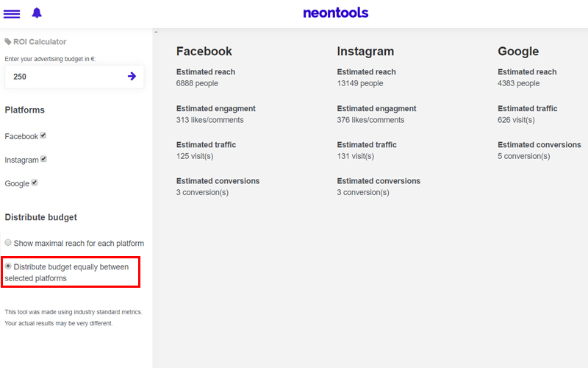
Task: Click the Facebook results heading
Action: (204, 51)
